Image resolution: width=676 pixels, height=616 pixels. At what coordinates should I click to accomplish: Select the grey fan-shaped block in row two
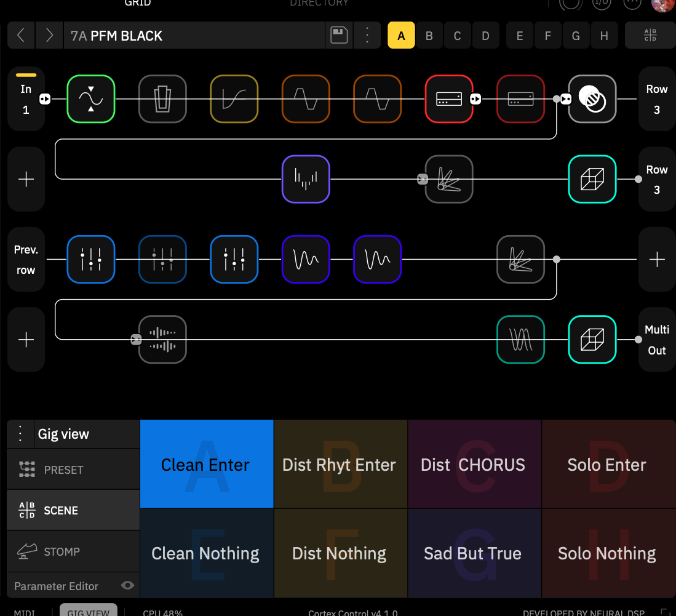pyautogui.click(x=449, y=179)
